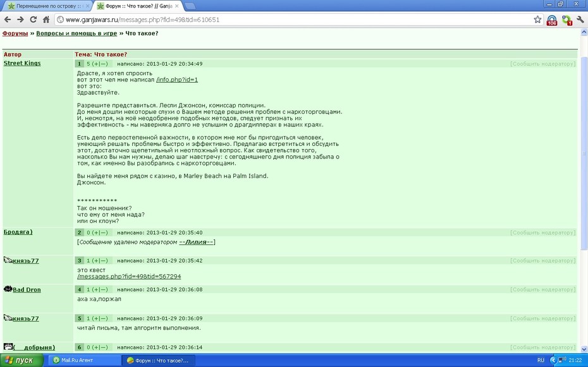588x367 pixels.
Task: Open Вопросы и помощь в игре link
Action: 77,33
